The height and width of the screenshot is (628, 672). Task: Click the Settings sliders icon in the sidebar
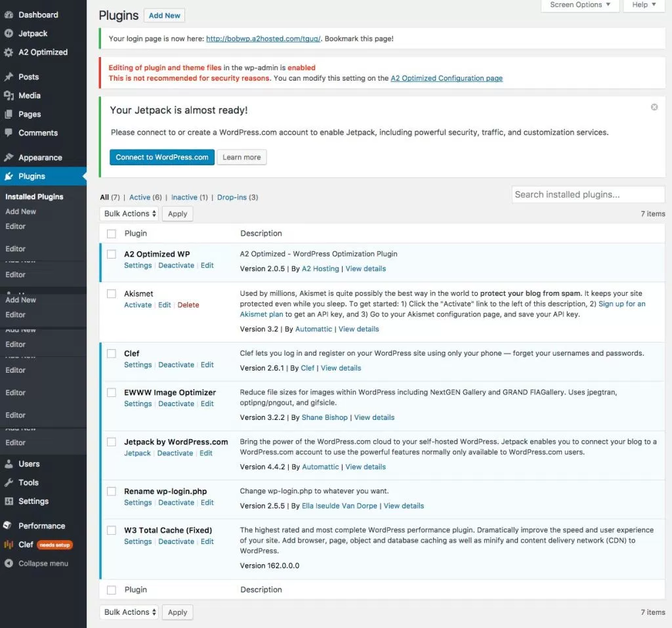(9, 501)
